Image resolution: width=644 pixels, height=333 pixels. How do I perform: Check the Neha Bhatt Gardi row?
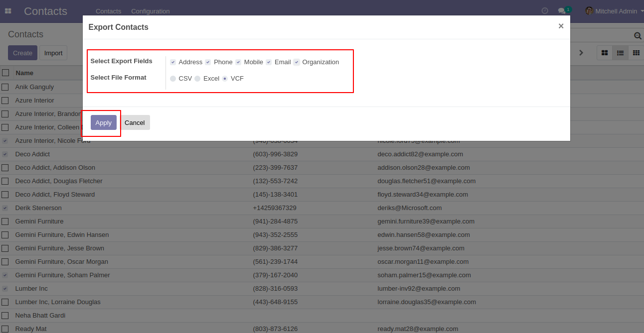5,316
